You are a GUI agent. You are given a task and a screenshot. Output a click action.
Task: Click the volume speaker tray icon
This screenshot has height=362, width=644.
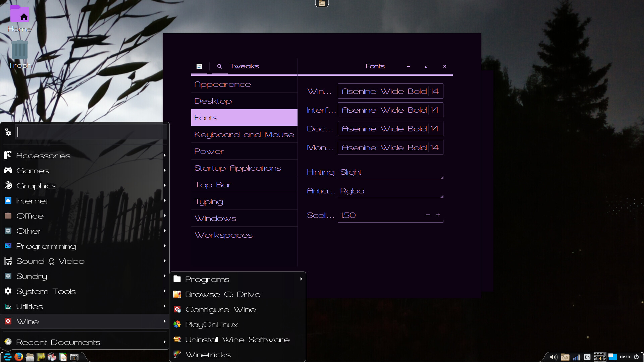[x=553, y=357]
